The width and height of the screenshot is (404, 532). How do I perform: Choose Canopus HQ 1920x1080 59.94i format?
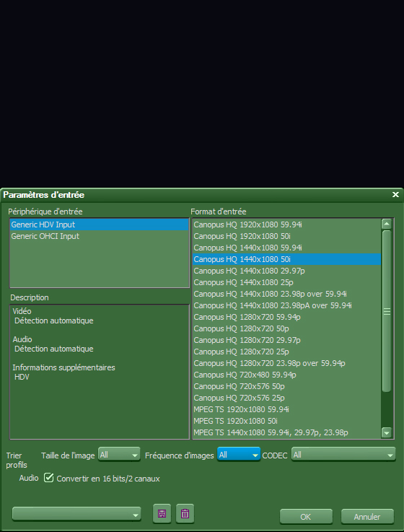286,224
